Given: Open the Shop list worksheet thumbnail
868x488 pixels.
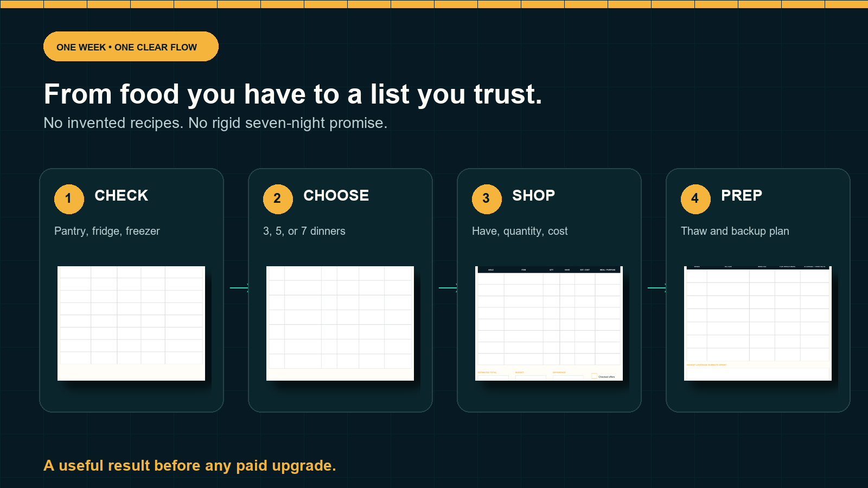Looking at the screenshot, I should [x=549, y=323].
